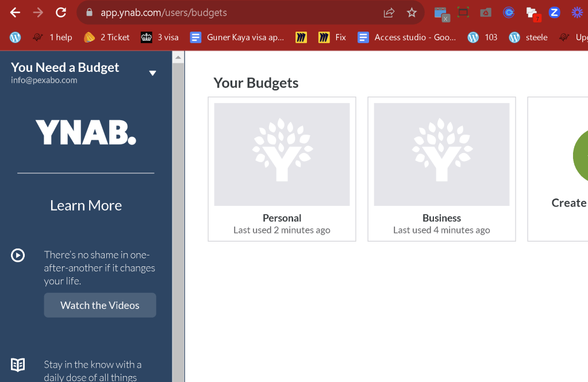Click the Create new budget card

[x=558, y=169]
